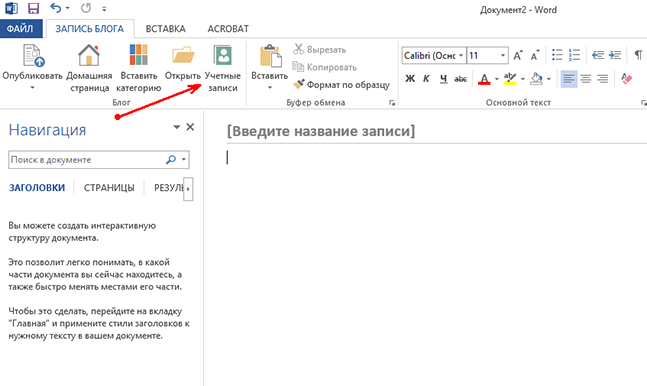Image resolution: width=647 pixels, height=386 pixels.
Task: Open the ACROBAT tab
Action: point(228,28)
